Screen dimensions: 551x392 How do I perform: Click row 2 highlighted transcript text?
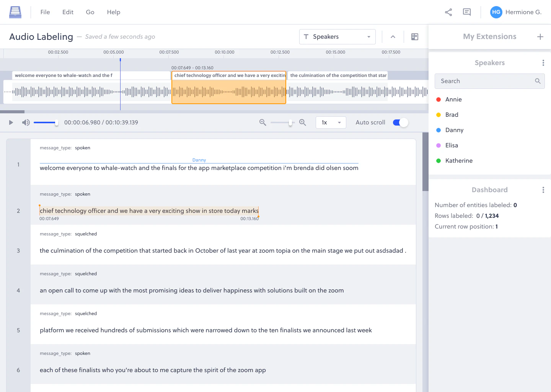pos(149,211)
